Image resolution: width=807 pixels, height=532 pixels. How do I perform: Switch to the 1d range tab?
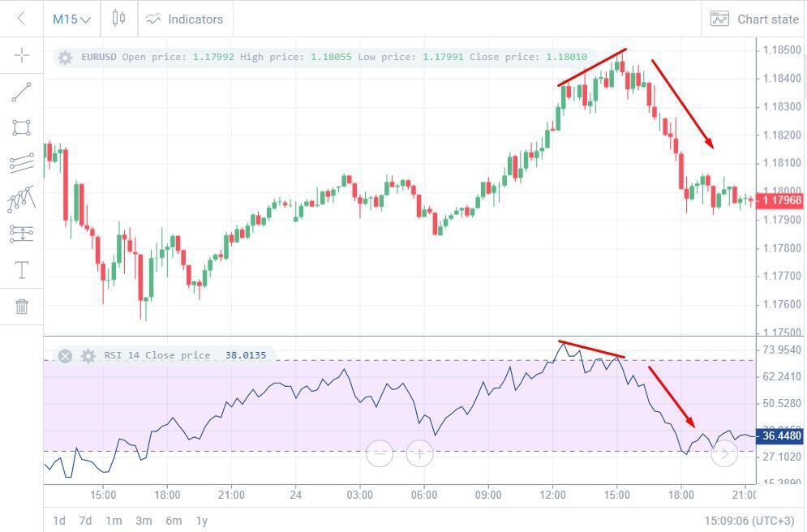[59, 520]
